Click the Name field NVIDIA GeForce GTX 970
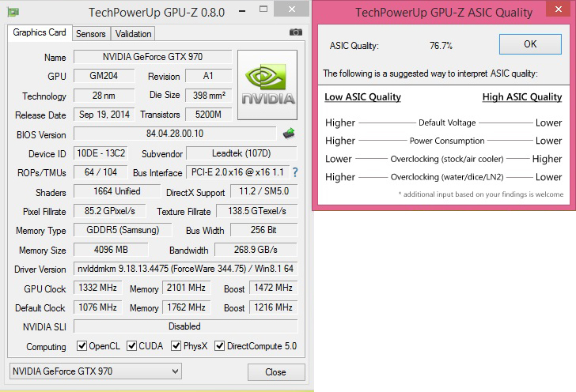The image size is (576, 392). click(153, 57)
